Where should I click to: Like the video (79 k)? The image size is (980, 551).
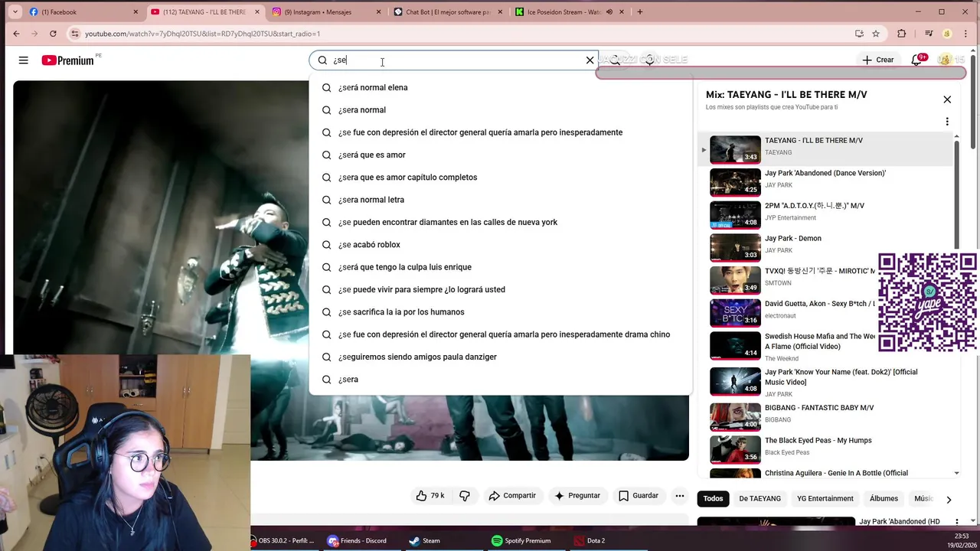(x=430, y=496)
